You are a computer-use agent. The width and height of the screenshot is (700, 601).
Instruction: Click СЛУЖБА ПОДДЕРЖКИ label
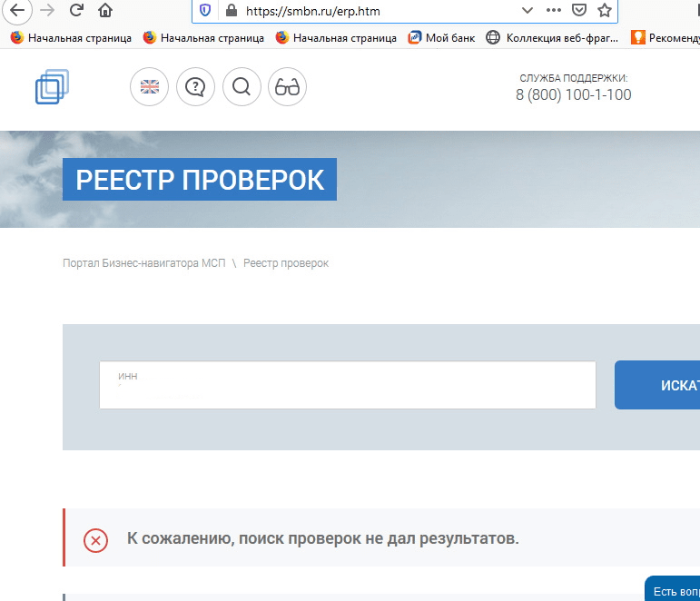(x=574, y=78)
